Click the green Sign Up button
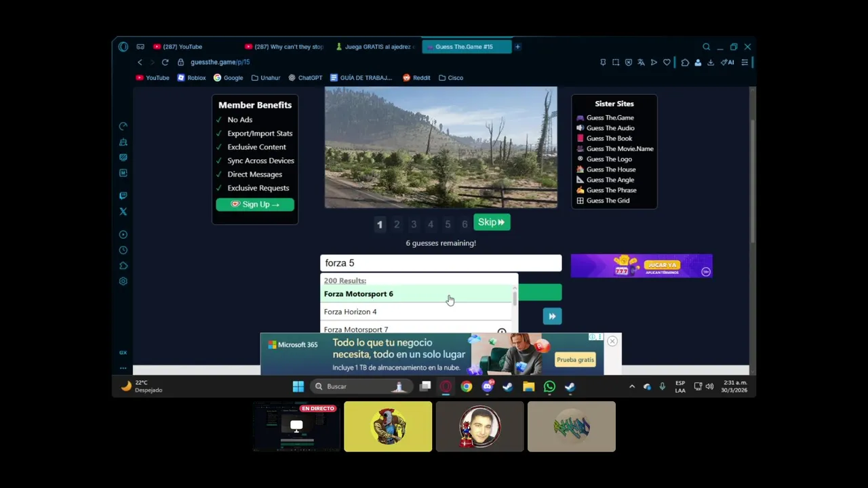 pyautogui.click(x=255, y=205)
